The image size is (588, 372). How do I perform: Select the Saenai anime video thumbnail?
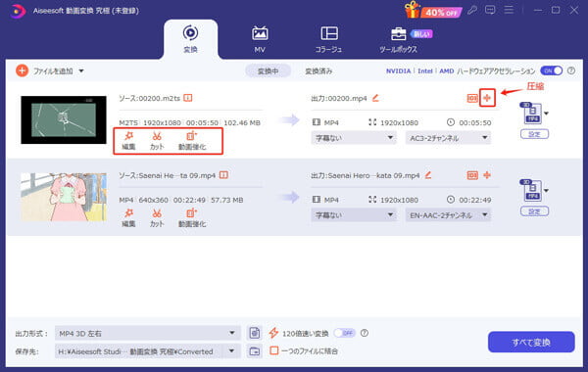64,197
